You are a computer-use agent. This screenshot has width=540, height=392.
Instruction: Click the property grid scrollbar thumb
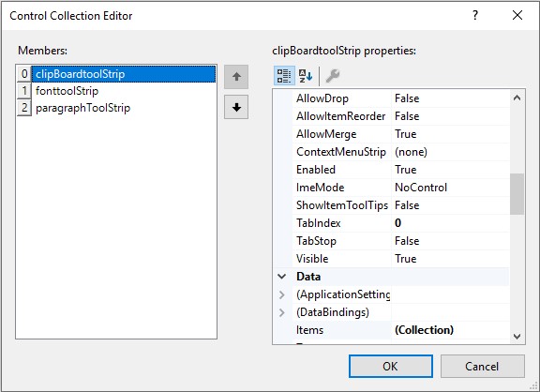[x=517, y=194]
